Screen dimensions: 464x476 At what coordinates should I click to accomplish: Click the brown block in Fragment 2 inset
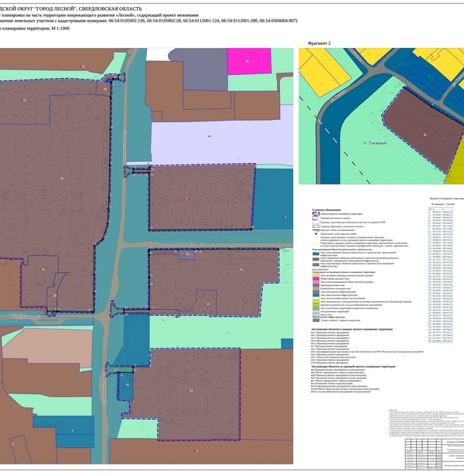424,130
